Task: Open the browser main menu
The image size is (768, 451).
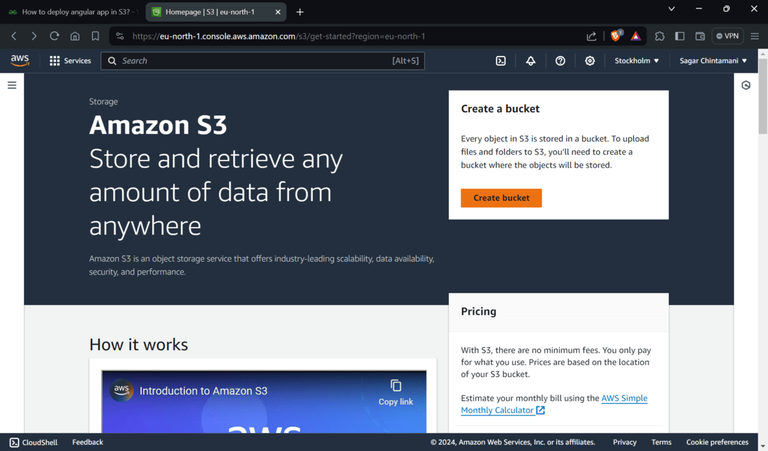Action: (x=755, y=36)
